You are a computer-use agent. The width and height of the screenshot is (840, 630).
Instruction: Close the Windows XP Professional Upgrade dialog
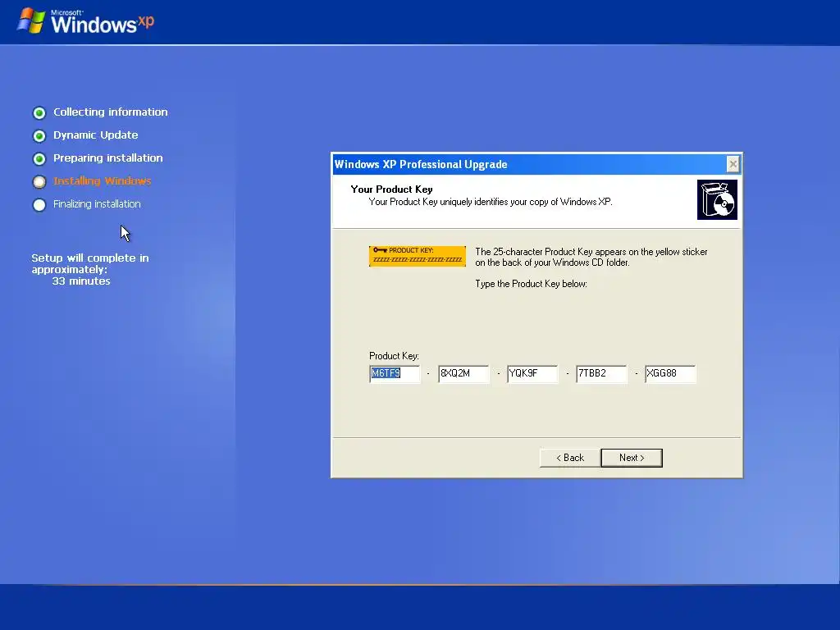733,164
